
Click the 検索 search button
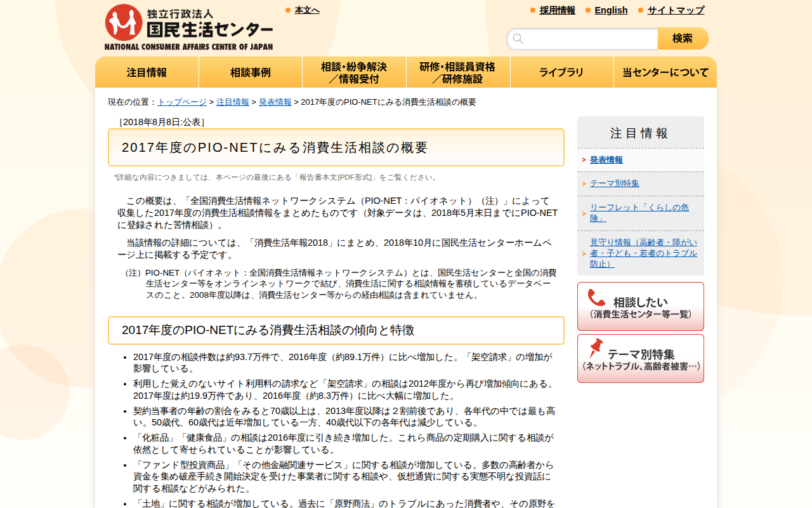pyautogui.click(x=683, y=39)
